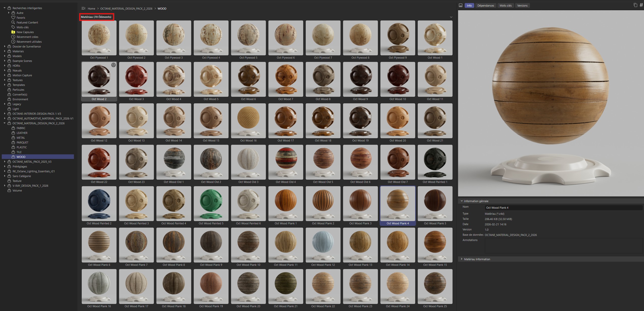Click Home in the breadcrumb path
The width and height of the screenshot is (644, 311).
click(x=91, y=8)
